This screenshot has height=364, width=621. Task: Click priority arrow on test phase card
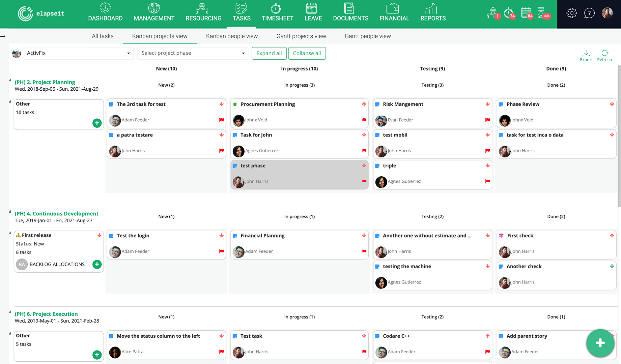[364, 165]
